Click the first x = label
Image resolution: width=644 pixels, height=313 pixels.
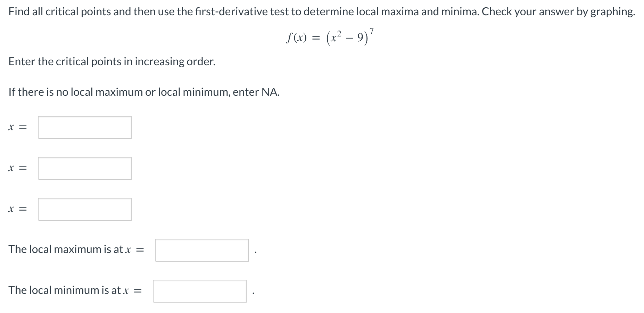click(x=17, y=127)
